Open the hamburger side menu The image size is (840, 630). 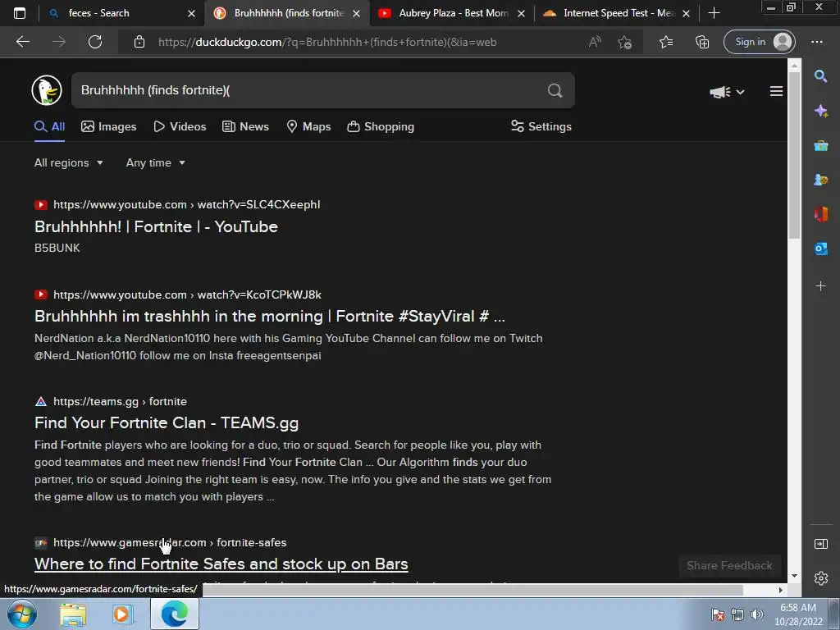(776, 92)
